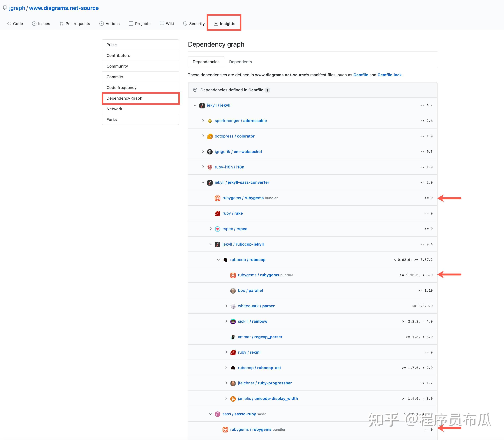Click the octopress colorator avatar icon
This screenshot has height=440, width=504.
coord(210,136)
